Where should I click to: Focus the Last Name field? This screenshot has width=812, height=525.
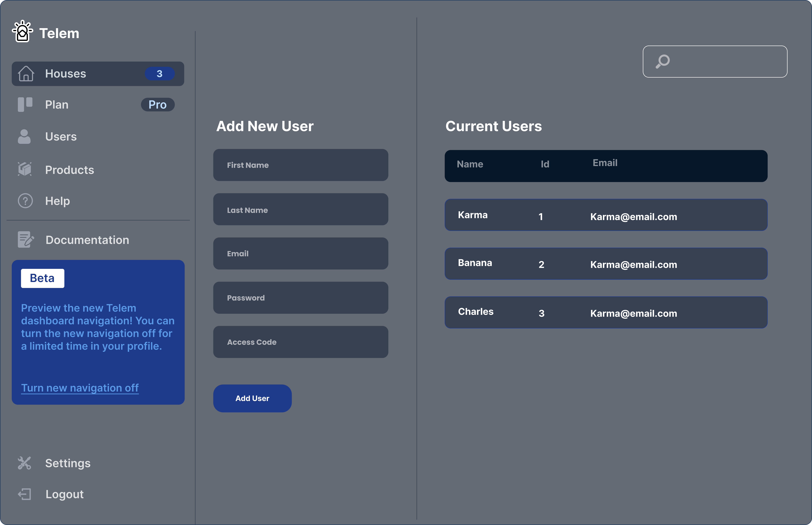(301, 209)
